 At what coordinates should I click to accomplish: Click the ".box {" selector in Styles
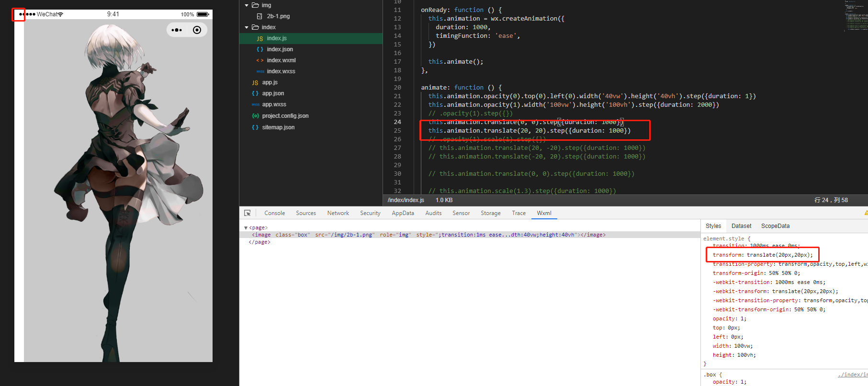712,375
